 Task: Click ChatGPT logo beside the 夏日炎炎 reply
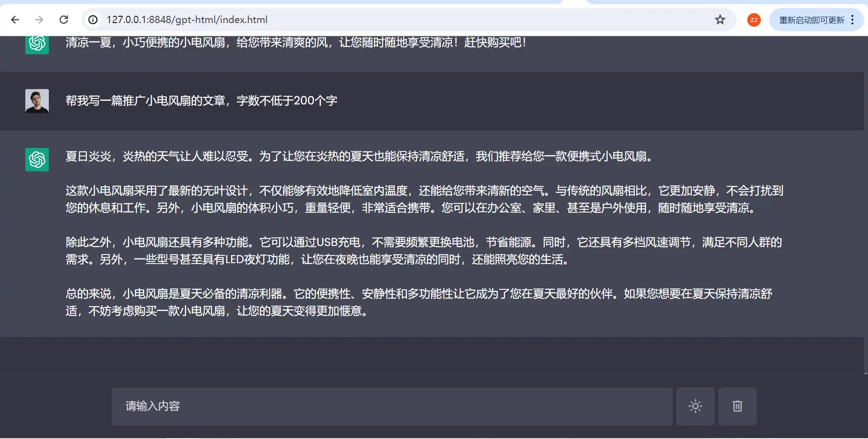point(37,160)
